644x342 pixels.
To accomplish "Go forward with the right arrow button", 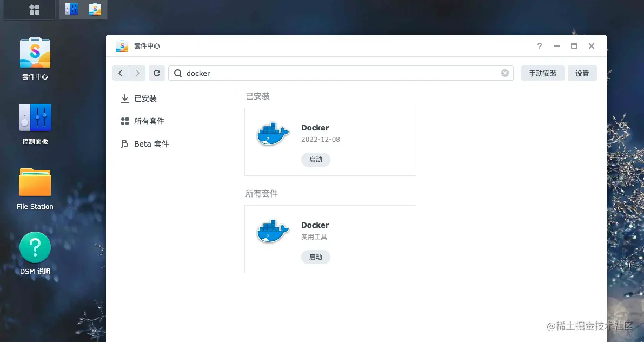I will click(x=137, y=73).
